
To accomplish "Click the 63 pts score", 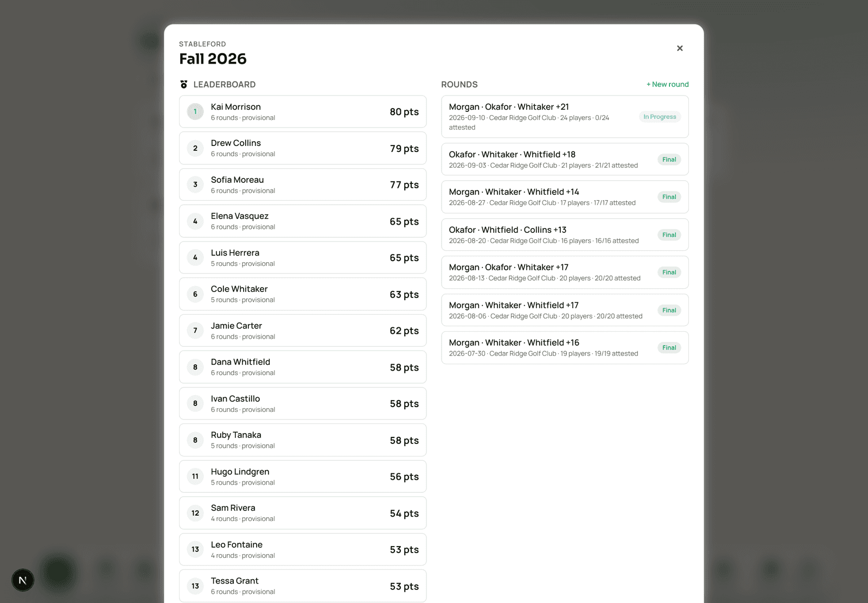I will point(404,295).
